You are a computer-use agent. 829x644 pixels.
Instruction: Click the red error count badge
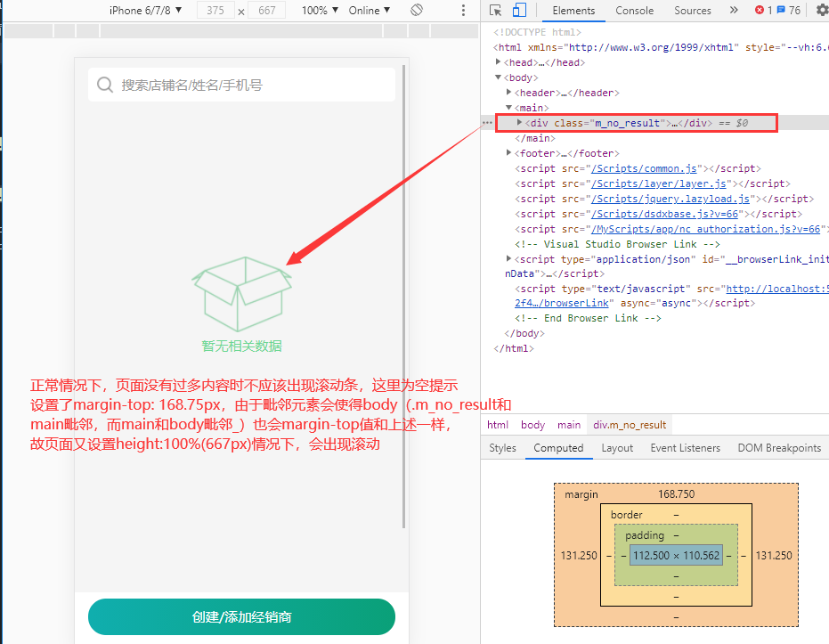(763, 10)
